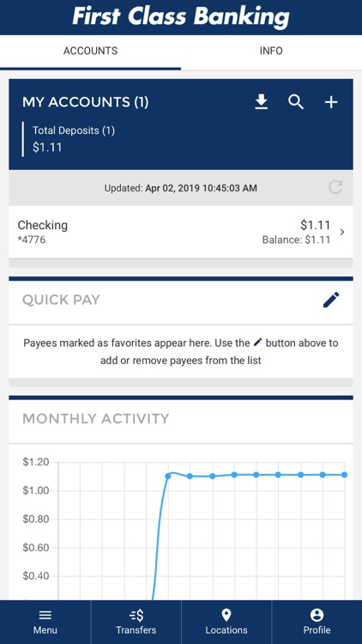Edit Quick Pay payees with pencil icon
362x644 pixels.
point(331,300)
